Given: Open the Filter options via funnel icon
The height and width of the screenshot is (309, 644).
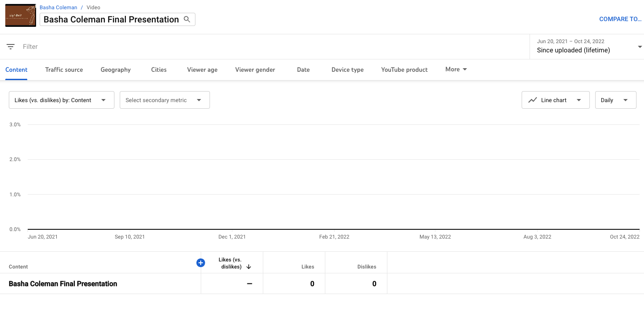Looking at the screenshot, I should coord(11,46).
